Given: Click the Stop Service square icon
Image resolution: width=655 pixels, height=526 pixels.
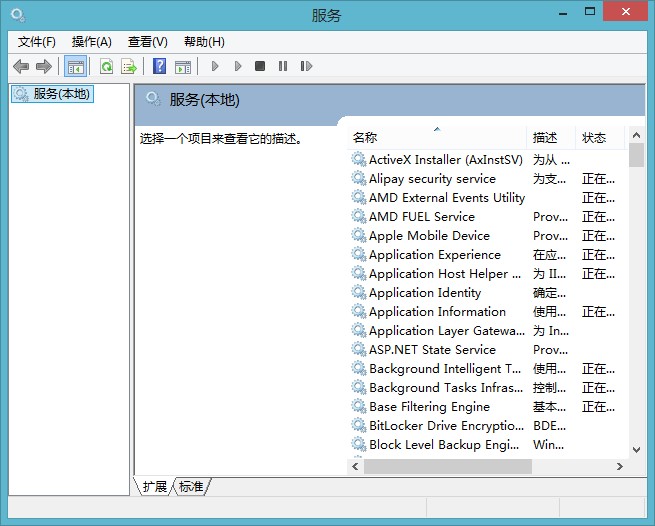Looking at the screenshot, I should (260, 66).
